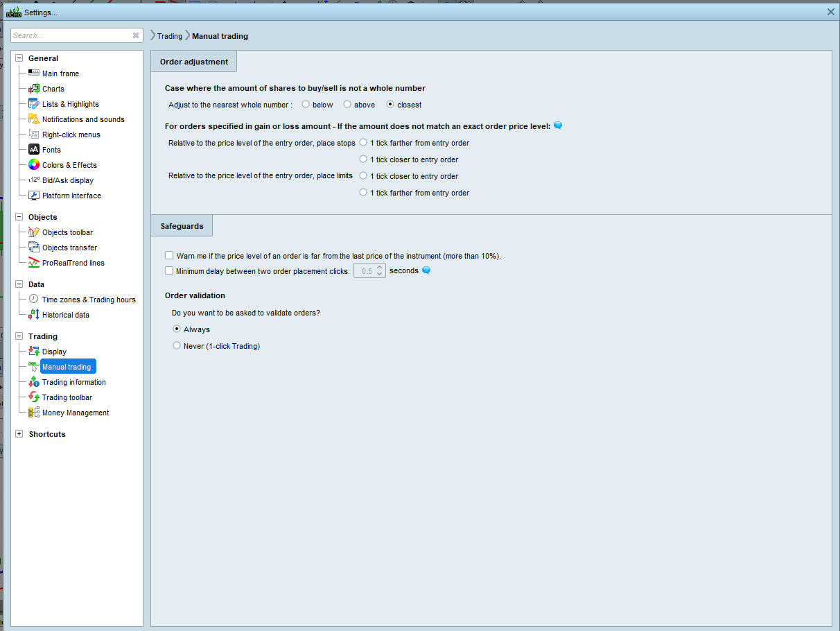Click the Main frame icon in the tree

[x=34, y=74]
